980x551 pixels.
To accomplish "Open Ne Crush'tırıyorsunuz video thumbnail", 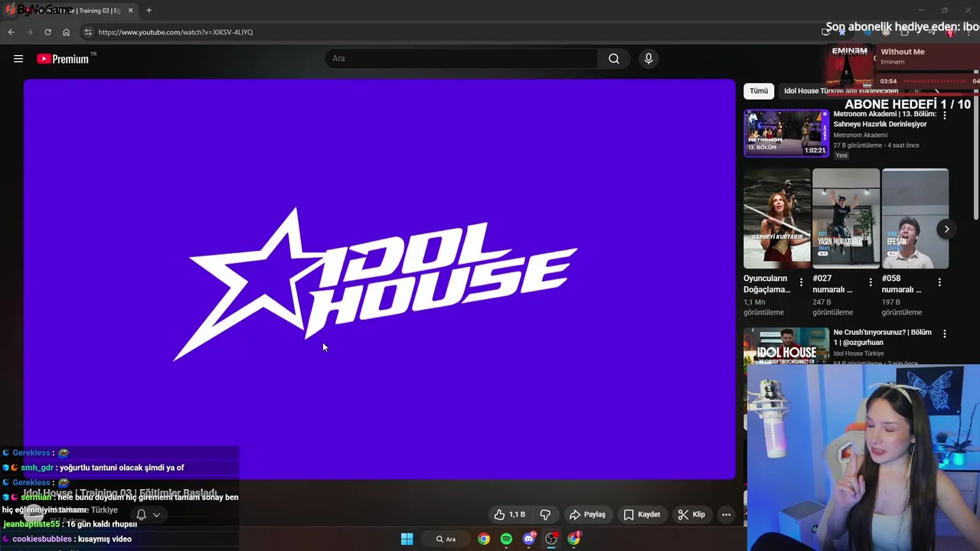I will pyautogui.click(x=786, y=347).
